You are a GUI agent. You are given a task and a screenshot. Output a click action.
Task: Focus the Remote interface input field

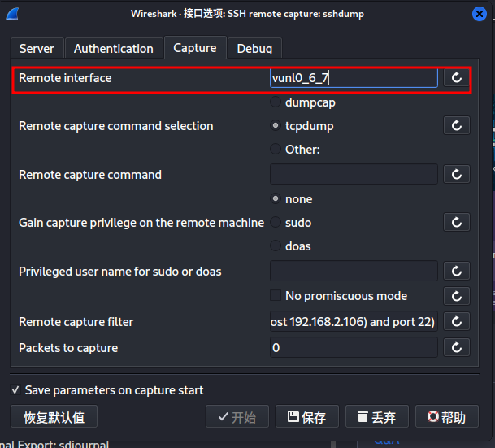[x=354, y=78]
